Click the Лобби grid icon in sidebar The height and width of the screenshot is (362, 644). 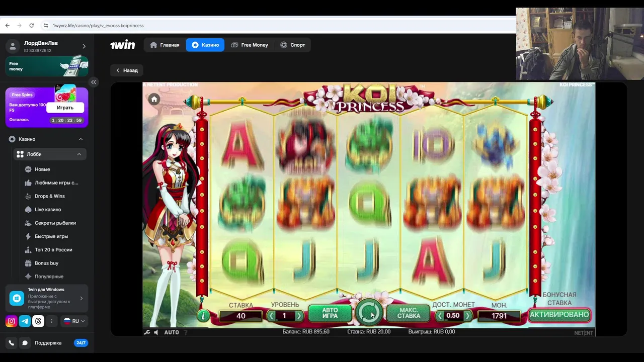(x=20, y=154)
